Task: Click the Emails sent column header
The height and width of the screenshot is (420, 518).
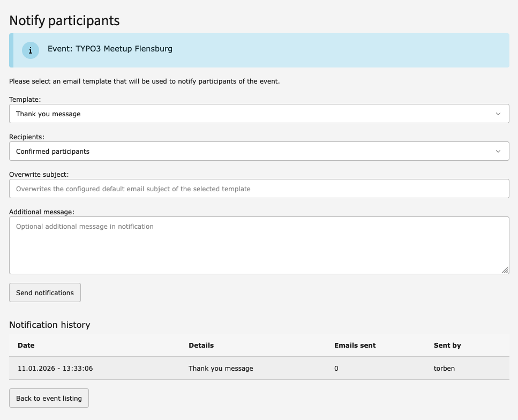Action: click(x=355, y=345)
